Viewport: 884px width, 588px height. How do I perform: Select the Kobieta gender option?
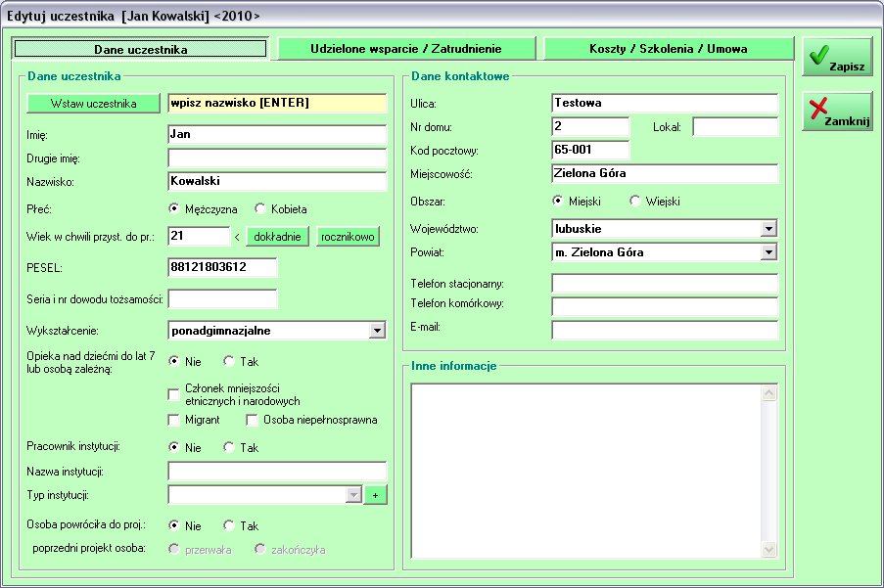point(260,209)
